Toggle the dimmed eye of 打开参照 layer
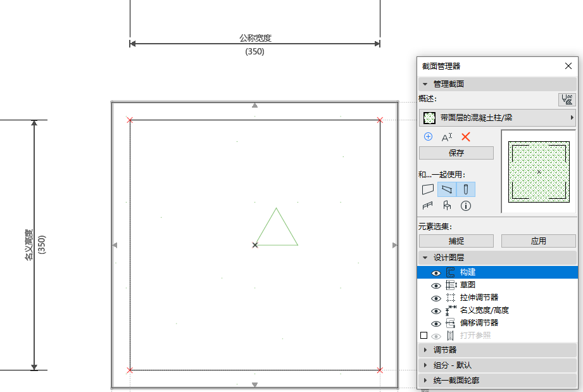583x392 pixels. click(436, 336)
